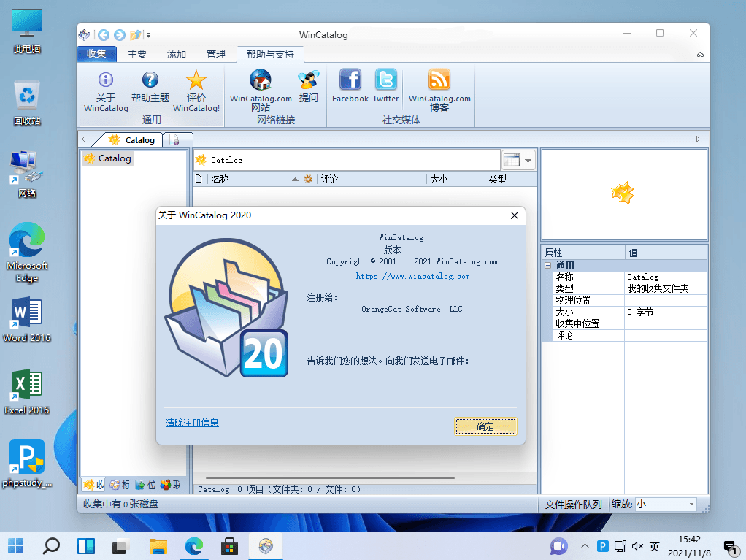Close the 关于 WinCatalog 2020 dialog
The height and width of the screenshot is (560, 746).
point(515,215)
